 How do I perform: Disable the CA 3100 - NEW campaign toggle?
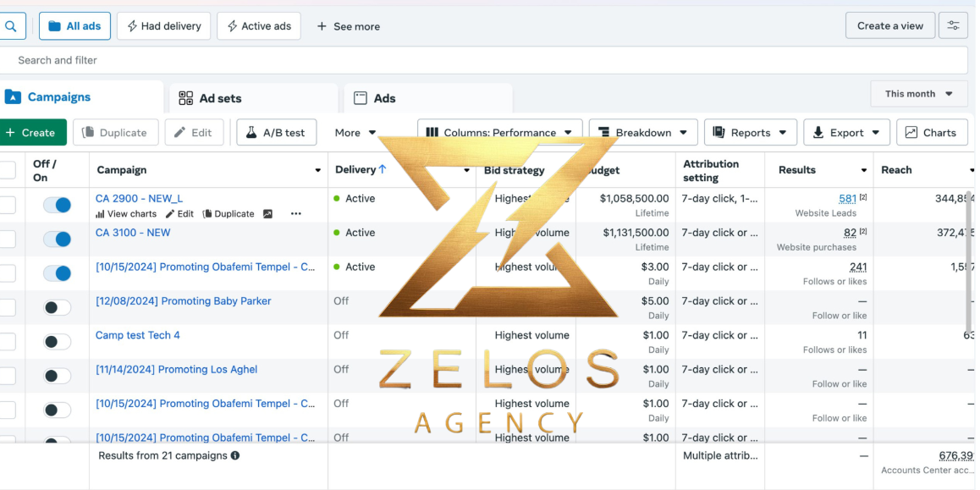coord(57,239)
